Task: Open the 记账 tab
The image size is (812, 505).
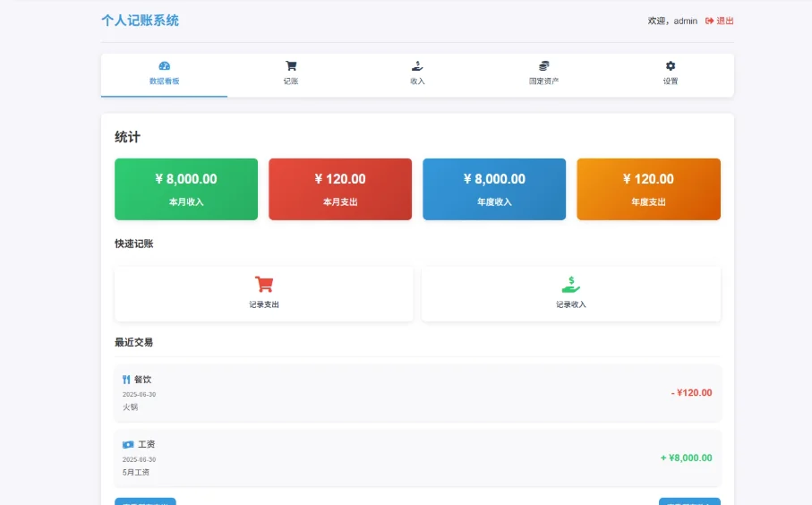Action: point(291,75)
